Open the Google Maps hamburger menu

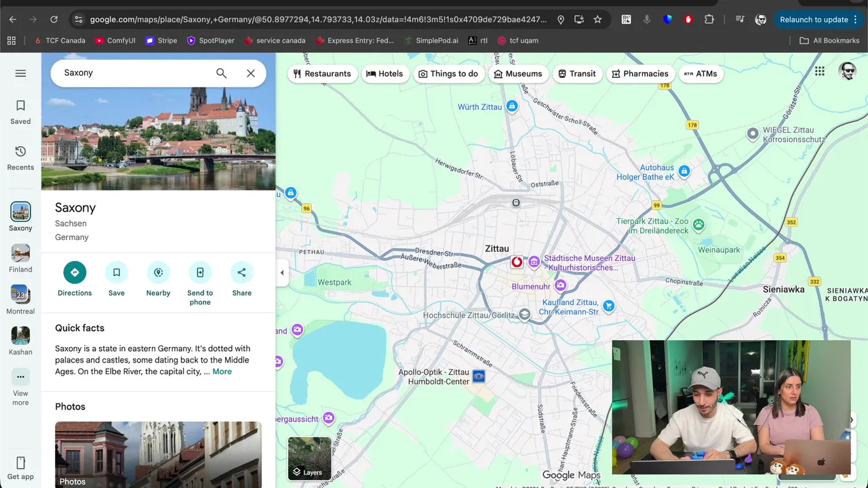20,73
